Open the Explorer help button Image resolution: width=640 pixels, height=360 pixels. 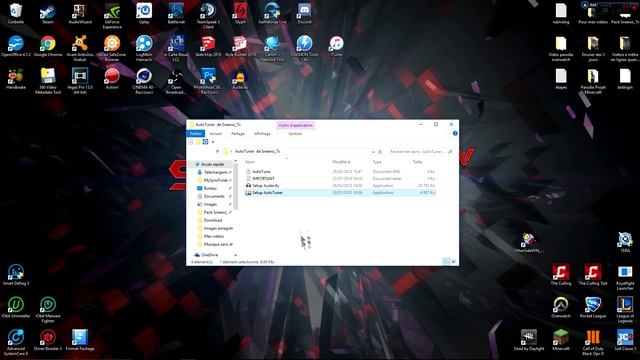pos(455,133)
